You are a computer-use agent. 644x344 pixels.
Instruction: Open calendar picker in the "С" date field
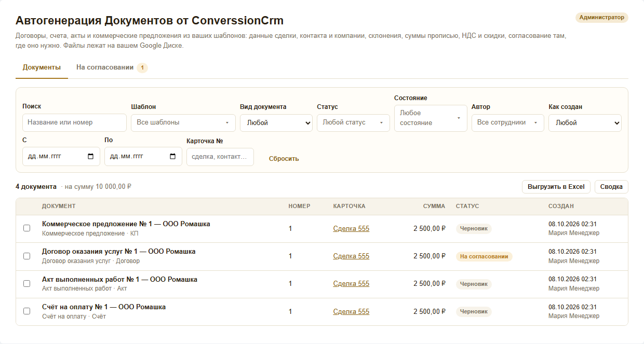91,156
